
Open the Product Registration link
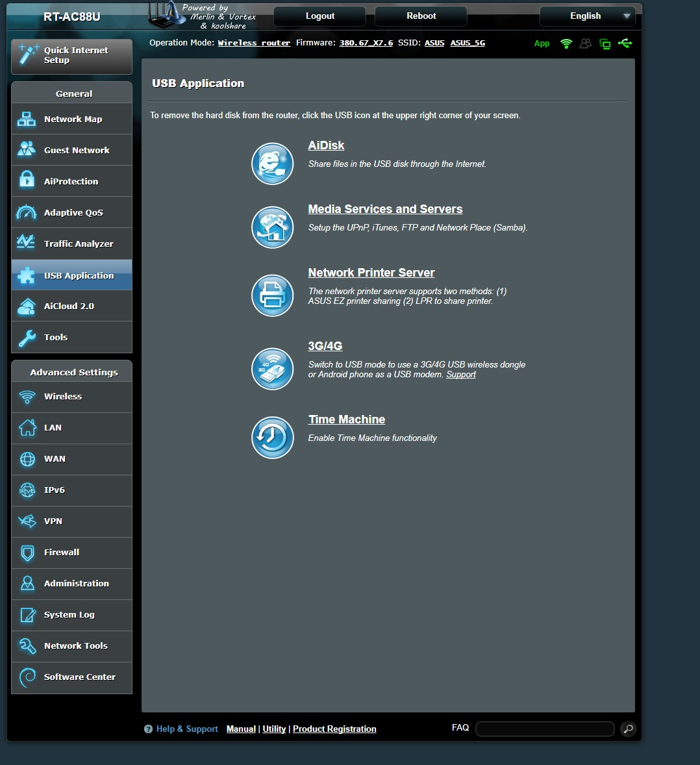(x=334, y=729)
